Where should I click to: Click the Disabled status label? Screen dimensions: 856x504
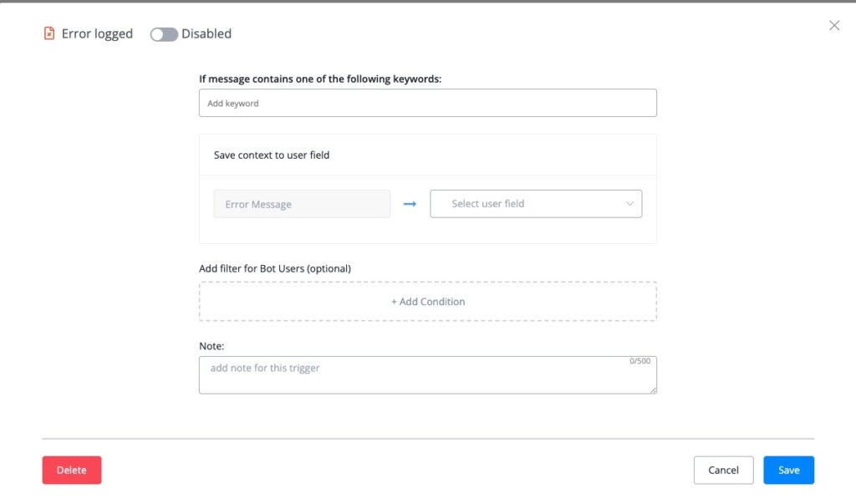click(x=206, y=34)
